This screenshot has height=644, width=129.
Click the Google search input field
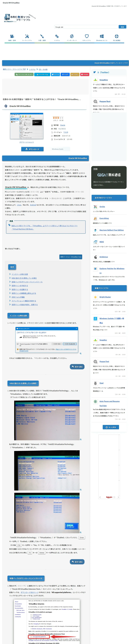86,27
